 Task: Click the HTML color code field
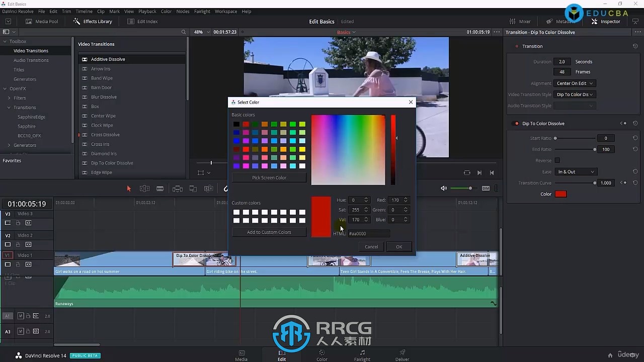[369, 233]
